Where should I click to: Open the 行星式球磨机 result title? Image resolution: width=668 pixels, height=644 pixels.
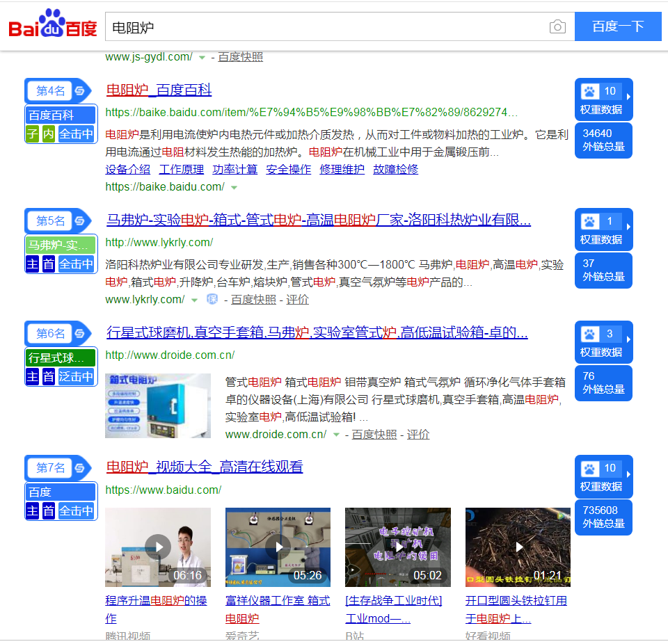(317, 332)
